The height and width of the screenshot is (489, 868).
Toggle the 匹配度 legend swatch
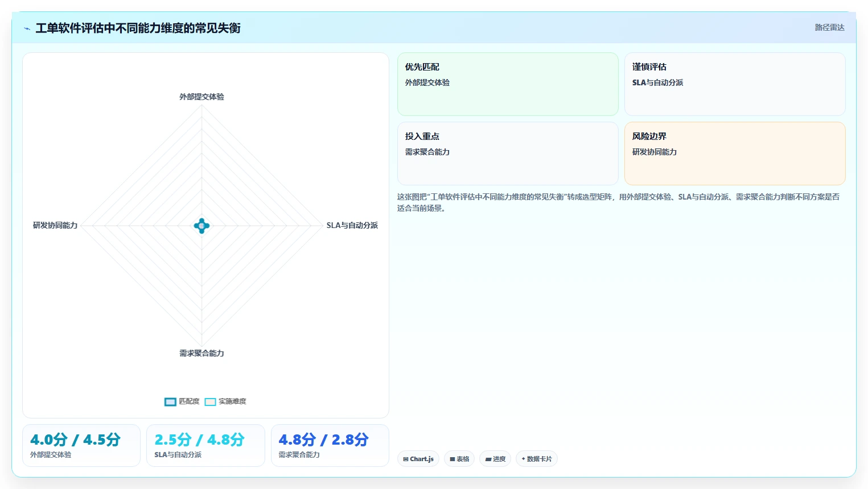(170, 401)
